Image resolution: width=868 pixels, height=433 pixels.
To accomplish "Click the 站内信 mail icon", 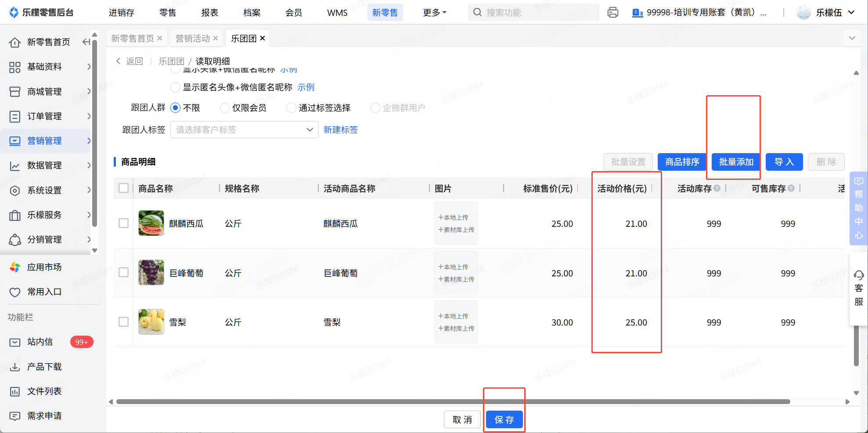I will (x=15, y=342).
